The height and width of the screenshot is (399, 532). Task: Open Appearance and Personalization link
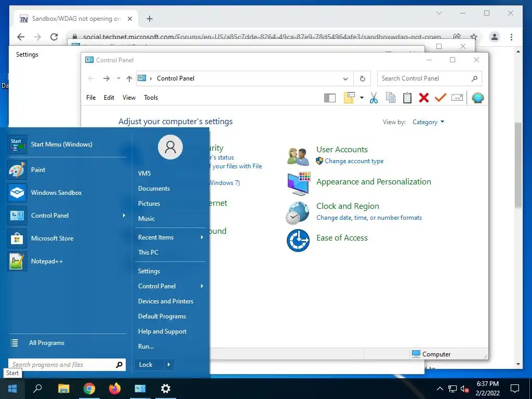pos(374,182)
